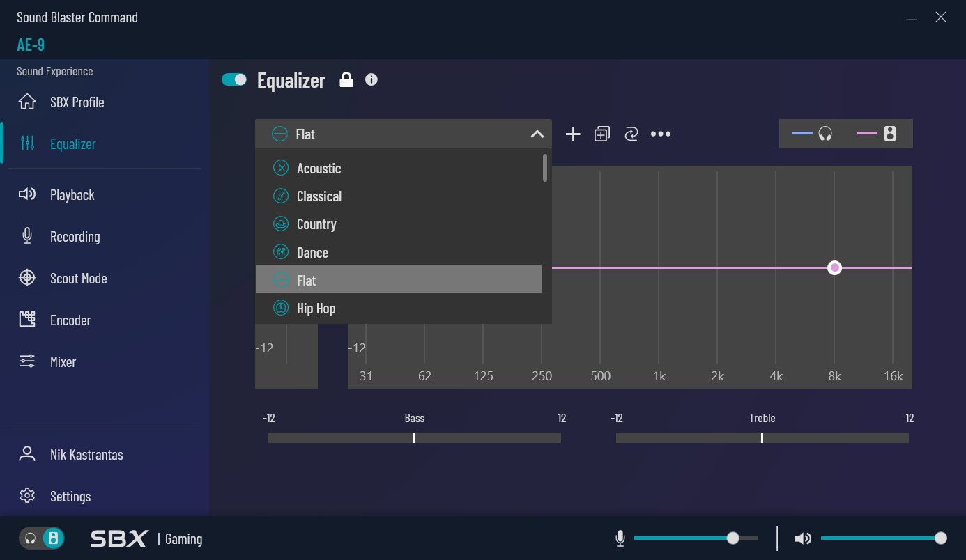Image resolution: width=966 pixels, height=560 pixels.
Task: Mute the speaker volume icon
Action: click(x=803, y=538)
